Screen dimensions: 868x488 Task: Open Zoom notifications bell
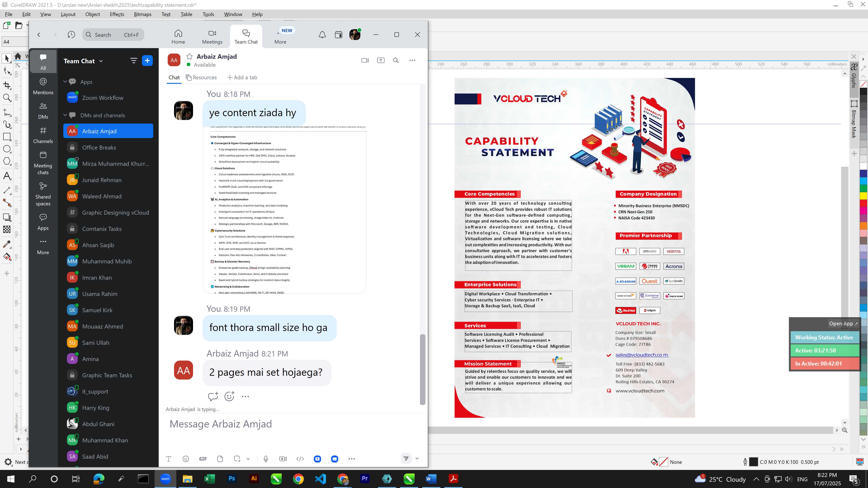pos(322,35)
